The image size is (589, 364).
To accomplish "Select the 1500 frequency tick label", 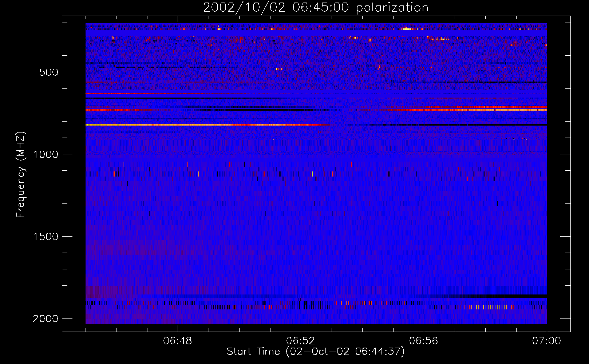I will [46, 237].
